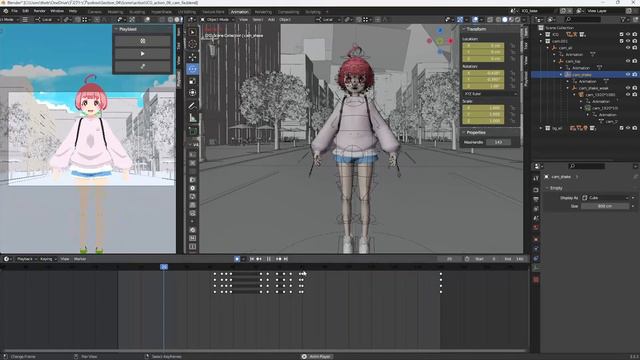Open the Edit menu
Viewport: 640px width, 360px height.
point(25,11)
